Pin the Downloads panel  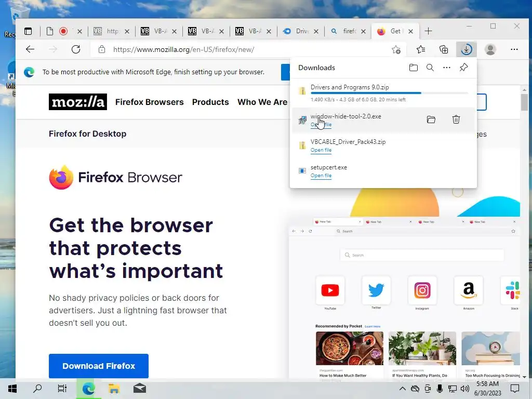tap(463, 68)
